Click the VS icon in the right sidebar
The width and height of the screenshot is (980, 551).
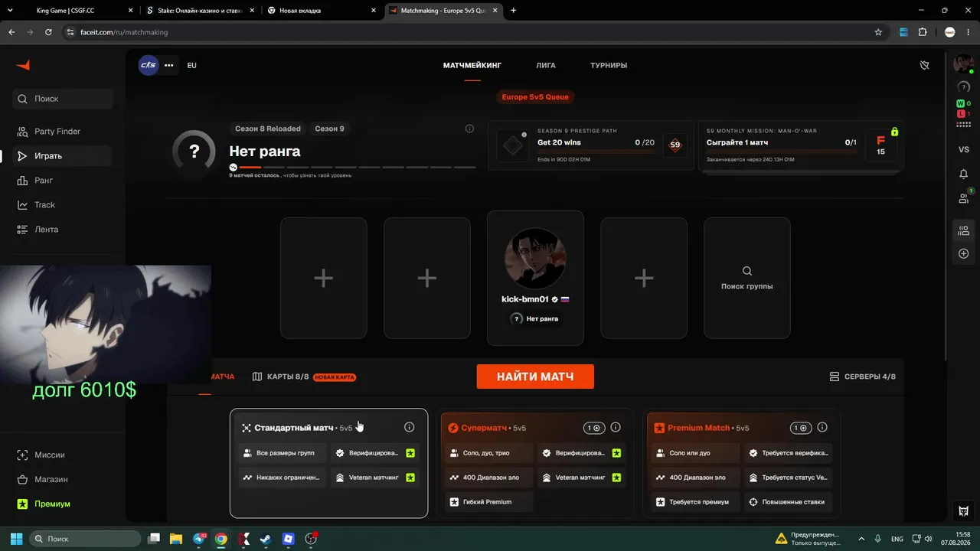point(964,149)
